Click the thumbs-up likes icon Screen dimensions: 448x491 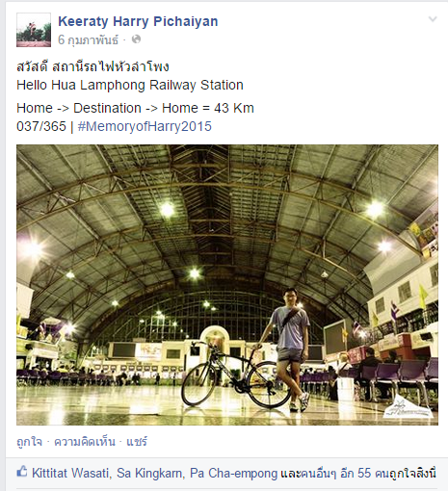tap(21, 472)
